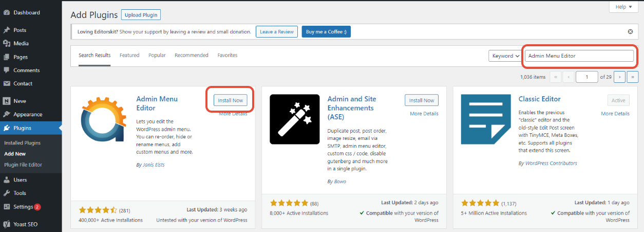Viewport: 644px width, 232px height.
Task: Open More Details for Classic Editor
Action: pos(615,114)
